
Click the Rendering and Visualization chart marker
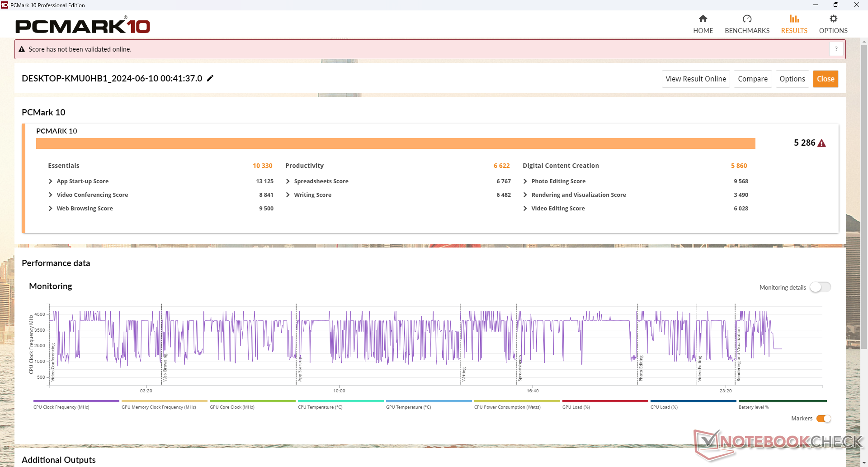coord(739,355)
